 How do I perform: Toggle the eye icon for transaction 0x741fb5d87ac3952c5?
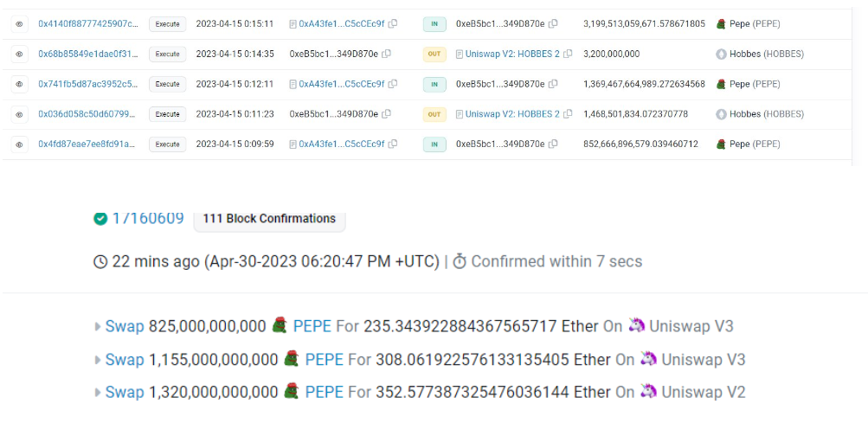pos(18,84)
